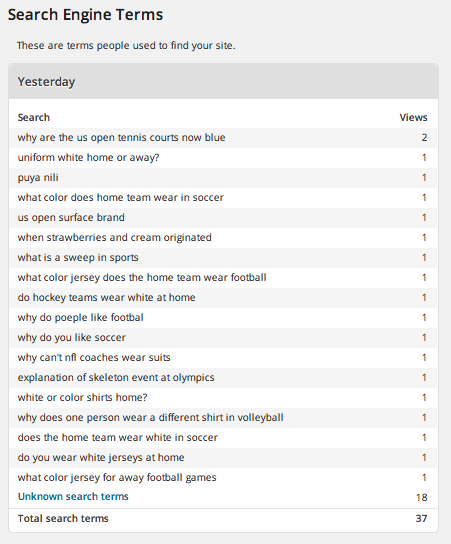Click the 'uniform white home or away?' search term
The width and height of the screenshot is (451, 544).
(x=88, y=158)
